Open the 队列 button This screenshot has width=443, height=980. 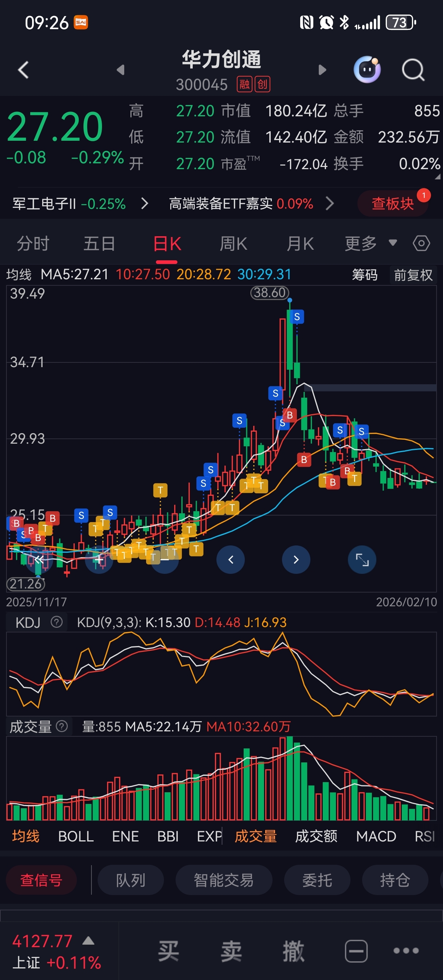click(130, 880)
